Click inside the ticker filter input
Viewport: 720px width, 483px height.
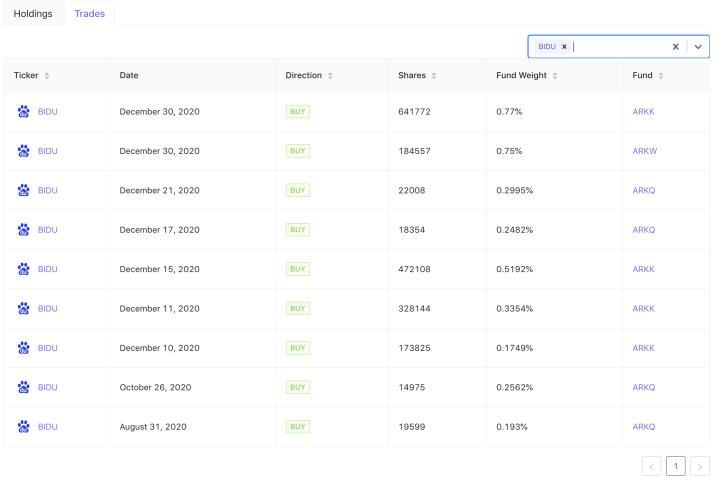(619, 46)
